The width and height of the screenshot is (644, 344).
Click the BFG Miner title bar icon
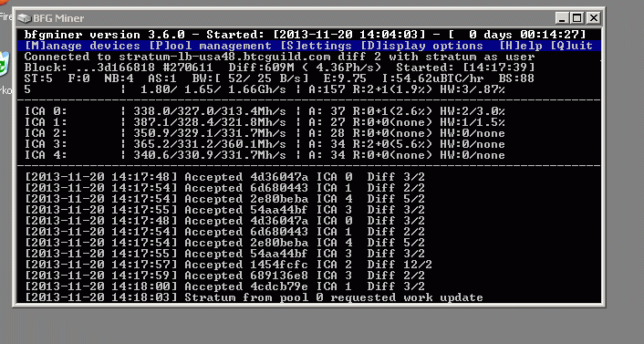[24, 18]
